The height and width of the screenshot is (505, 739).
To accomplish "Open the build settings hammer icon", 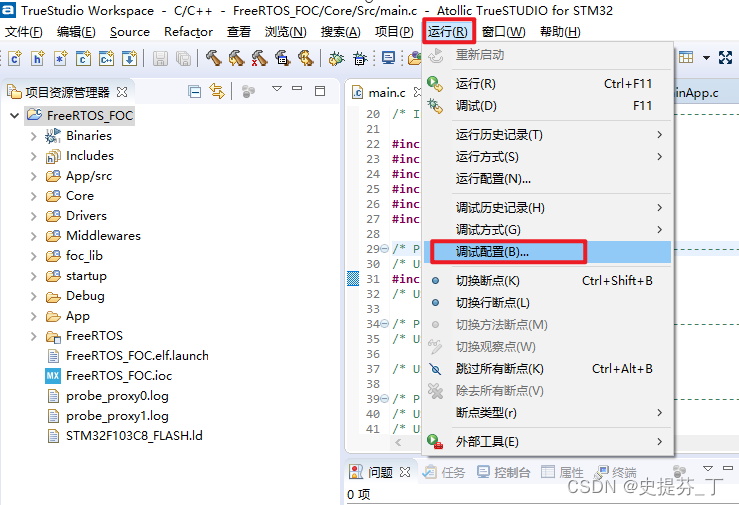I will coord(282,58).
